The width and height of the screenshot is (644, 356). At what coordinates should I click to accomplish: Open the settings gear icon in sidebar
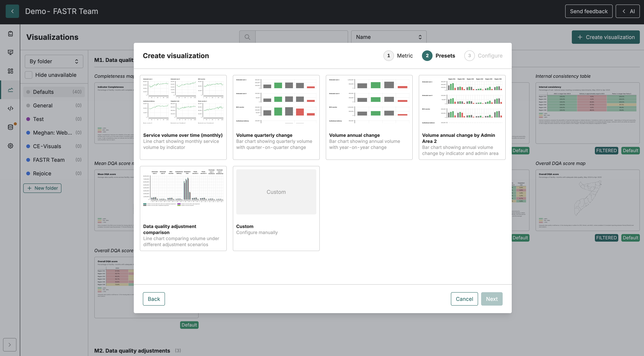tap(10, 146)
